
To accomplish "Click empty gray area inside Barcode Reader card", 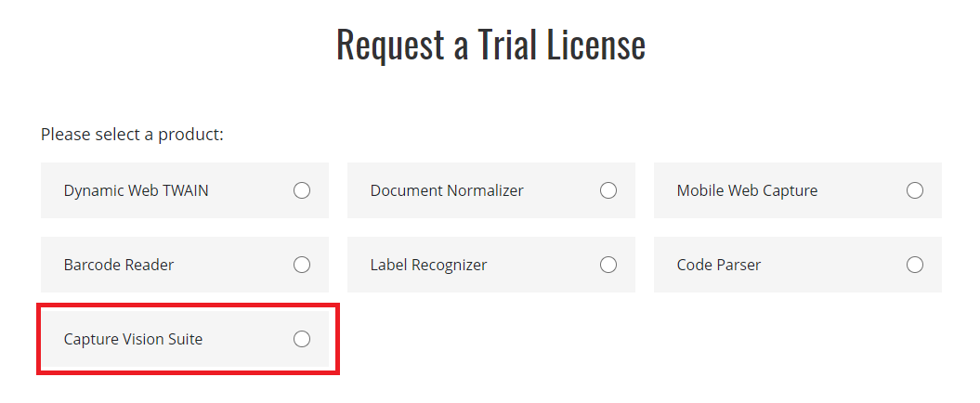I will (x=232, y=265).
